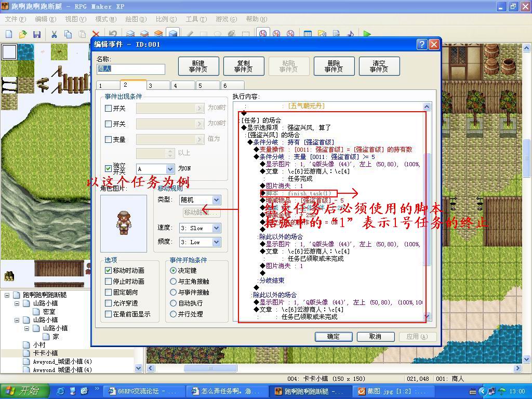
Task: Select 并行处理 trigger radio button
Action: (x=173, y=314)
